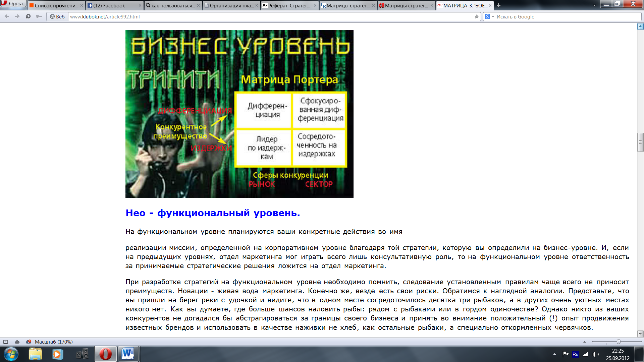Close the Реферат: Стратег... tab

(315, 5)
